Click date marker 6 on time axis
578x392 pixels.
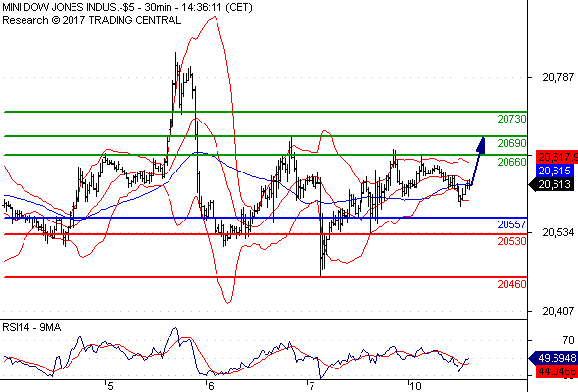210,386
